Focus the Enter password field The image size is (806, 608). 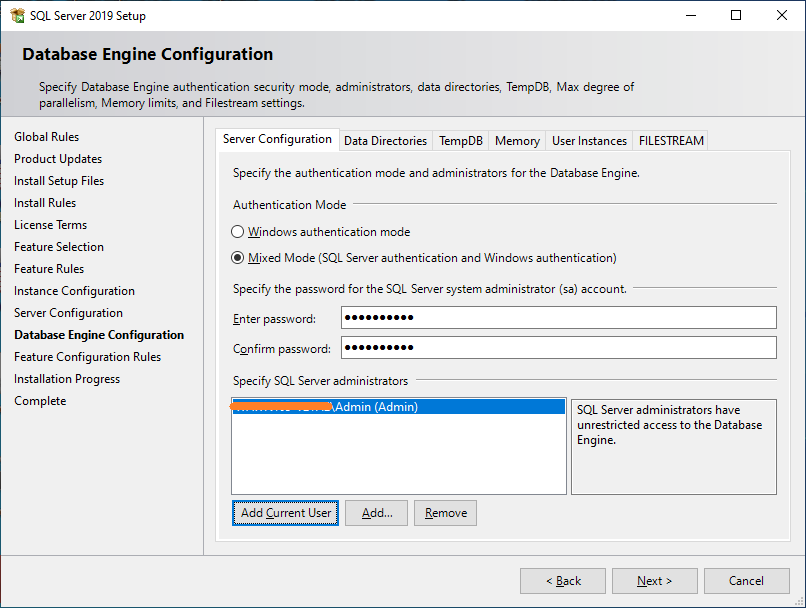(559, 318)
